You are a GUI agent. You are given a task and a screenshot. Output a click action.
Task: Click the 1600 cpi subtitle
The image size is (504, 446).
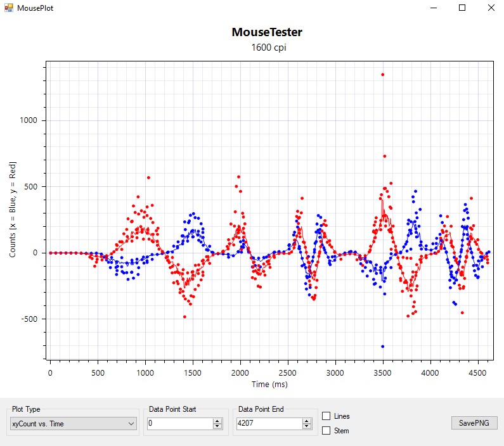tap(269, 48)
